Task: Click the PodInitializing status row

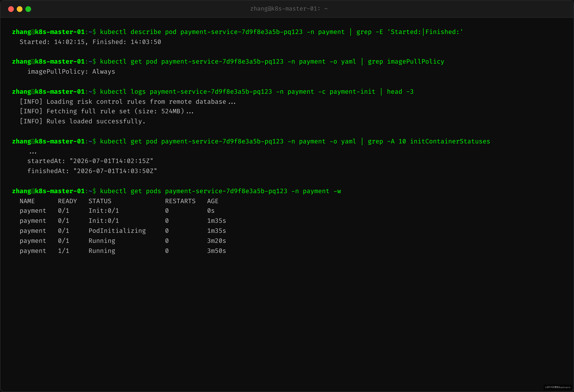Action: (x=123, y=231)
